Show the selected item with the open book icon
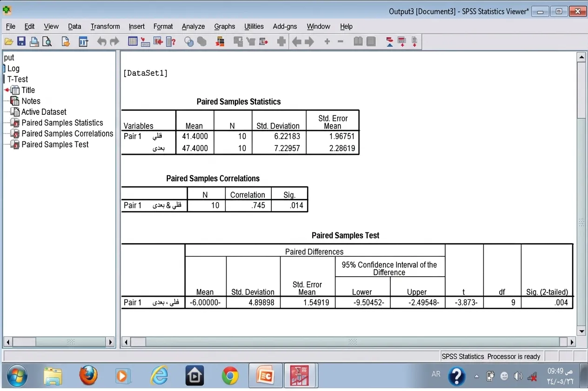This screenshot has width=588, height=391. point(358,42)
